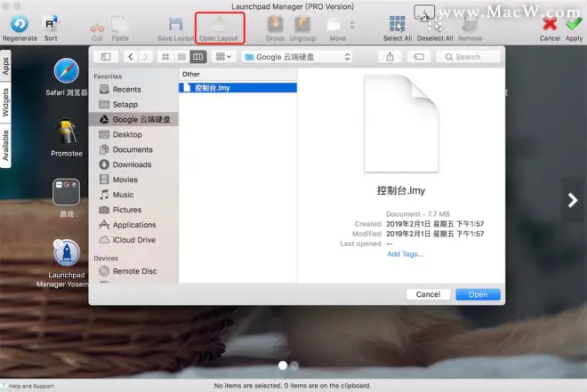Click the Regenerate toolbar icon
Image resolution: width=587 pixels, height=392 pixels.
pos(20,24)
